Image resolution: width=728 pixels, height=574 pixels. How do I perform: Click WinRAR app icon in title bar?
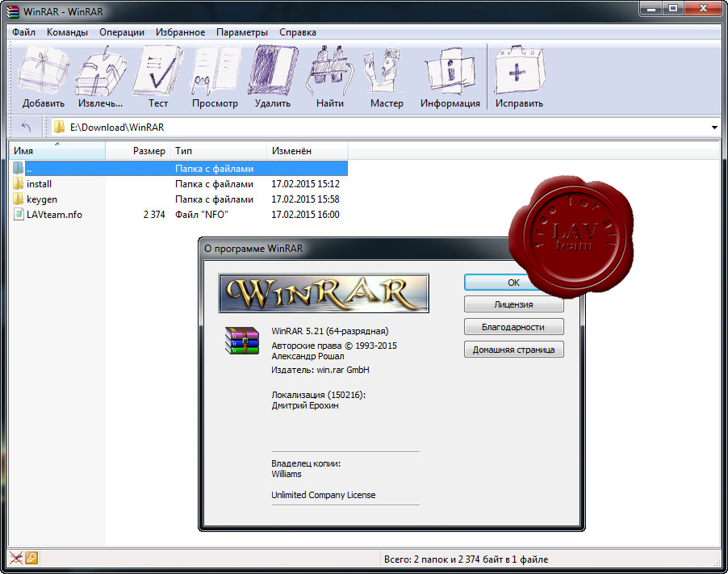pyautogui.click(x=13, y=11)
